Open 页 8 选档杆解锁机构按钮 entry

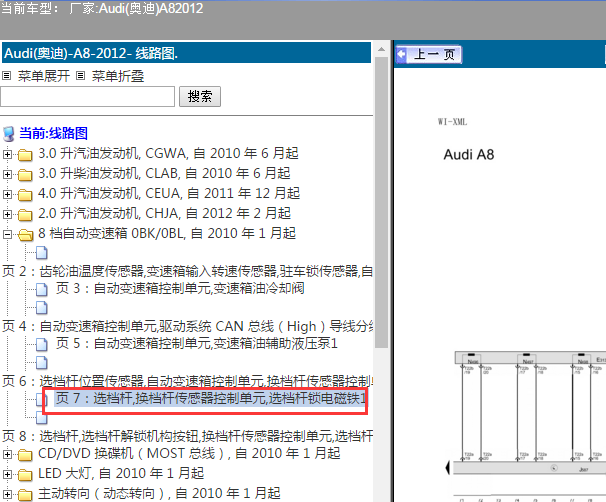[187, 436]
